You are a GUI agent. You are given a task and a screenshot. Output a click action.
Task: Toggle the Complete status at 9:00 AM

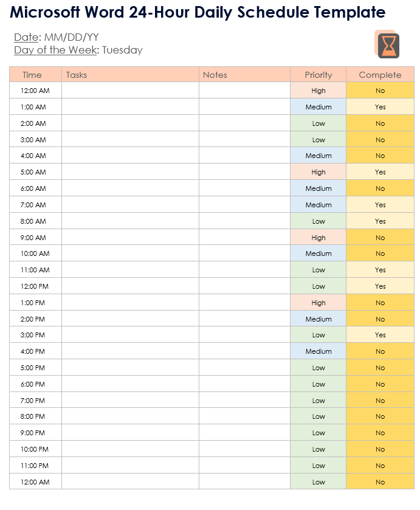coord(380,238)
